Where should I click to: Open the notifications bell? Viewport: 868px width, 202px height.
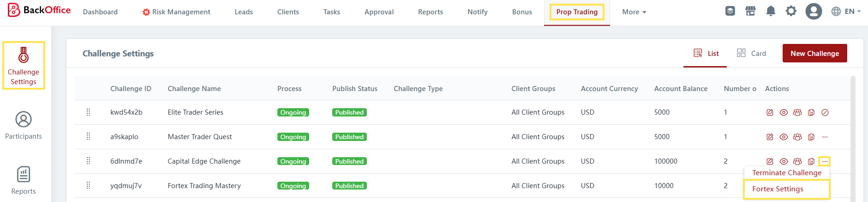(x=771, y=11)
